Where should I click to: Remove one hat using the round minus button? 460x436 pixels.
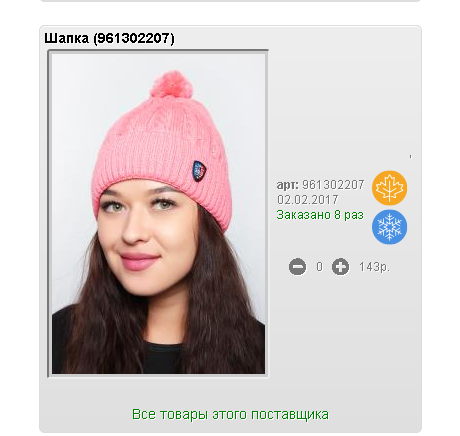(297, 267)
